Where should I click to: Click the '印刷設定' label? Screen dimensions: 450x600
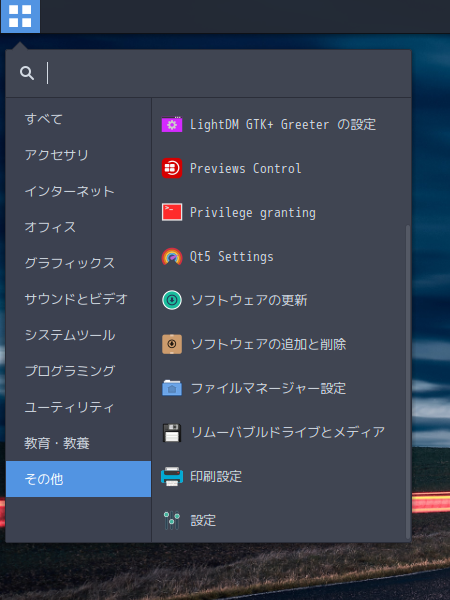[x=216, y=476]
